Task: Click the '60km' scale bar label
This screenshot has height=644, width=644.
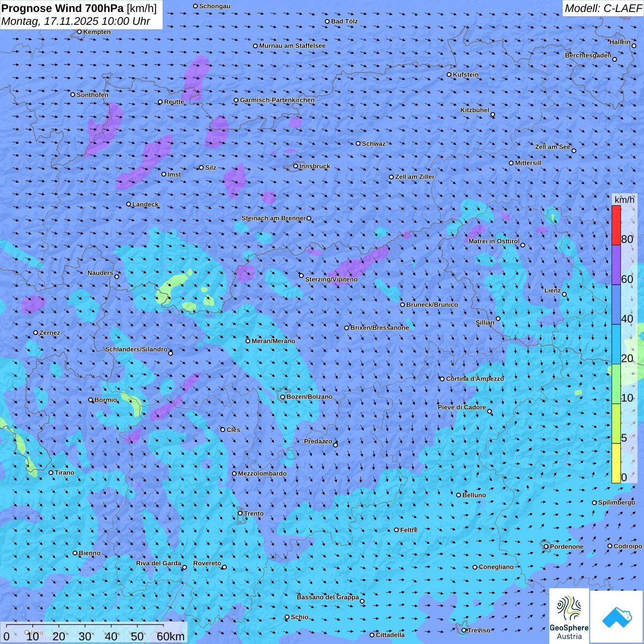Action: pos(171,636)
